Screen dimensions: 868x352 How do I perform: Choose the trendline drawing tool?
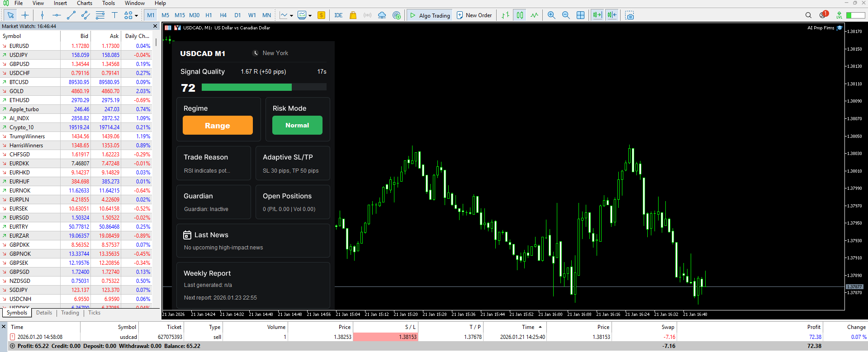[x=71, y=15]
